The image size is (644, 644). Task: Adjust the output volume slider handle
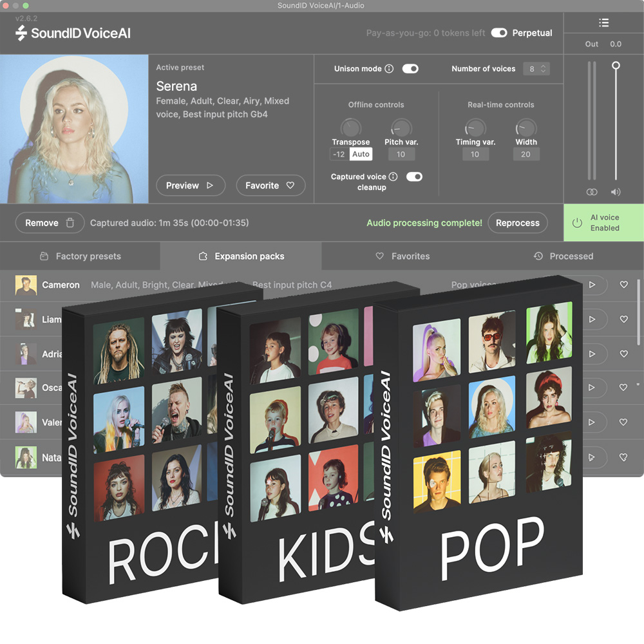[x=616, y=65]
